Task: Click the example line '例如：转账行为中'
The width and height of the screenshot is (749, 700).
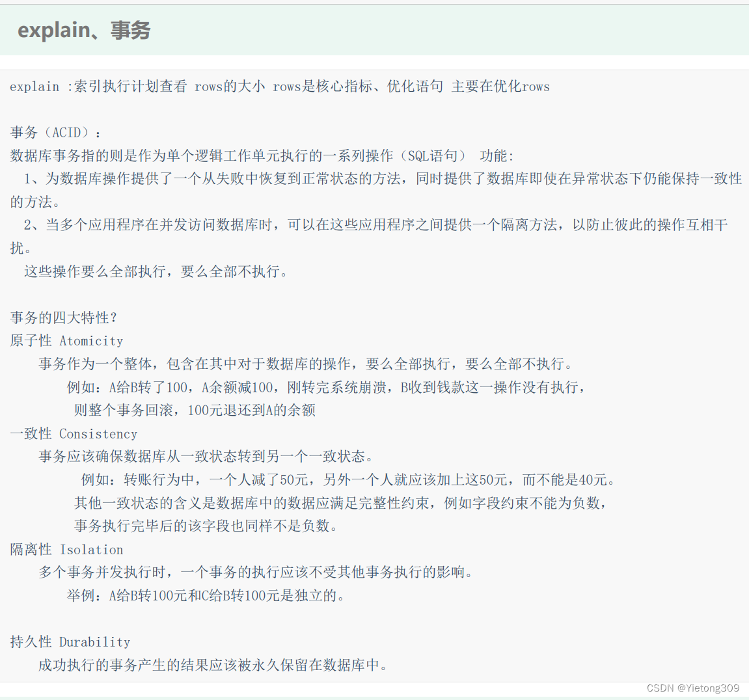Action: pos(348,479)
